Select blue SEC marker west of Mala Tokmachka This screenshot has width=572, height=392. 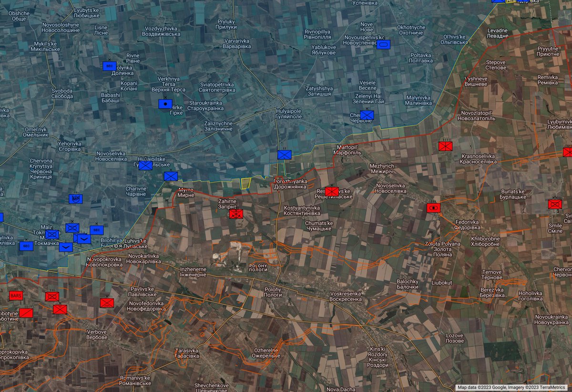26,246
